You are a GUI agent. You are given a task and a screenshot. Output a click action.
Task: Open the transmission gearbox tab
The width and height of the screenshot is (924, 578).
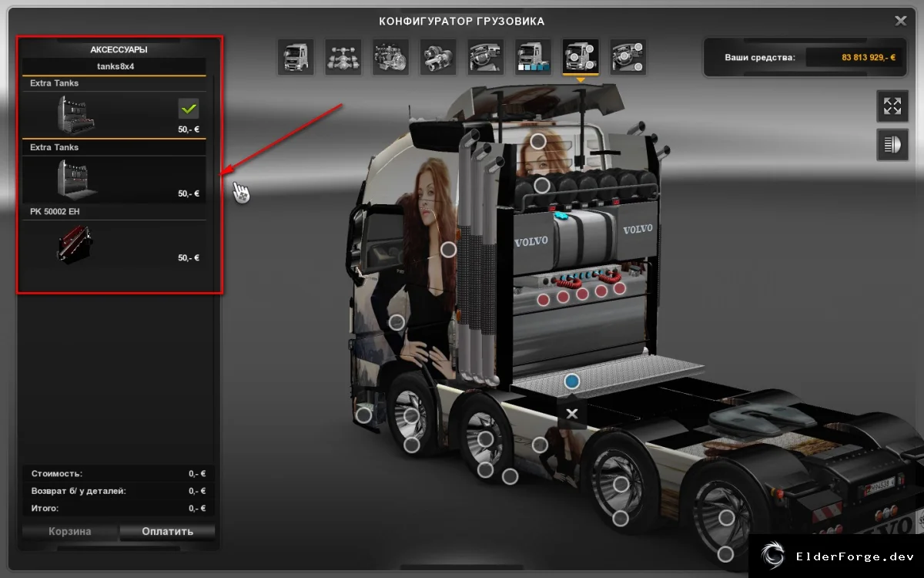pyautogui.click(x=438, y=57)
